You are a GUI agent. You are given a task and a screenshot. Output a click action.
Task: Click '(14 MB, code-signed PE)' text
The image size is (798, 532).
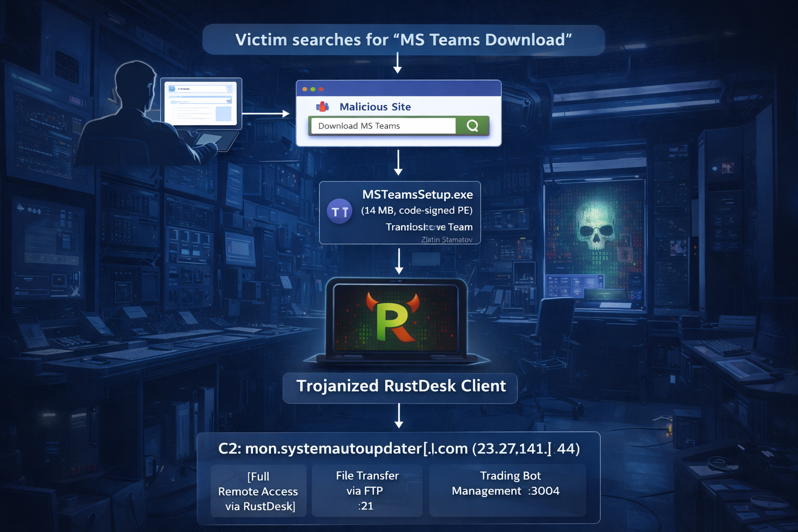(417, 210)
